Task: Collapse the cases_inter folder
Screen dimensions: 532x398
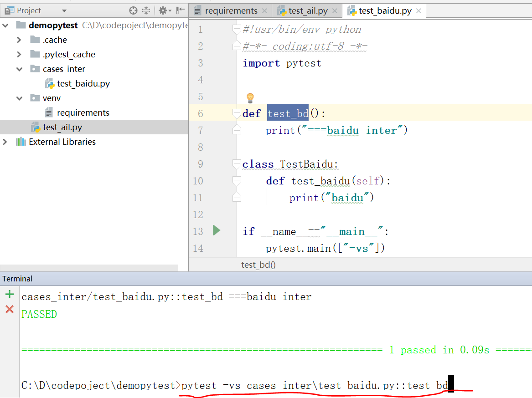Action: click(x=20, y=69)
